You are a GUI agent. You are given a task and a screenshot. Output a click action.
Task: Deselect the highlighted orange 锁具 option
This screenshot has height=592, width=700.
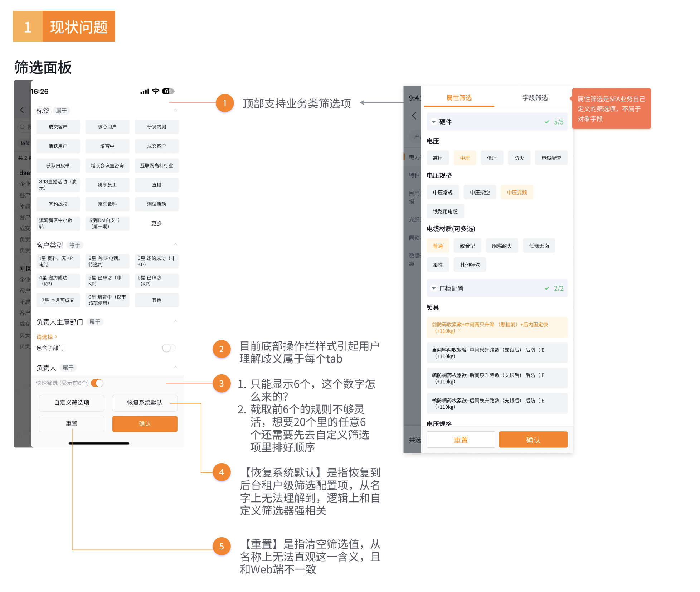pyautogui.click(x=497, y=327)
